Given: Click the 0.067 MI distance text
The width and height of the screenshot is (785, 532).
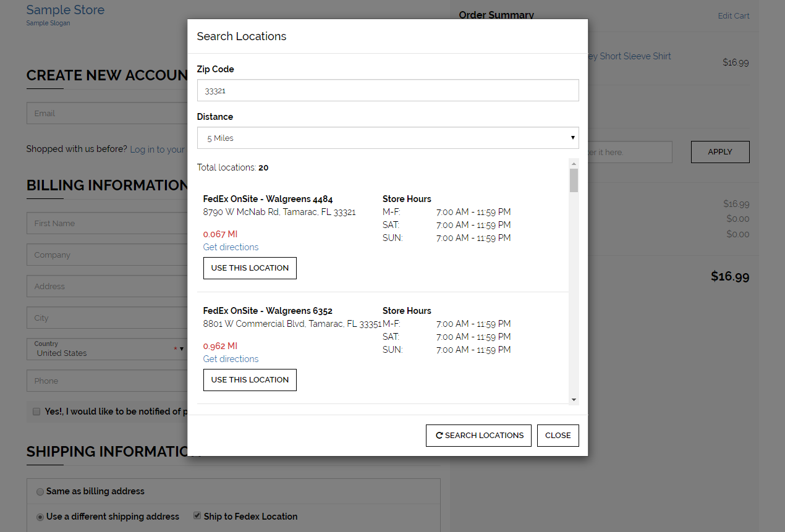Looking at the screenshot, I should 220,234.
